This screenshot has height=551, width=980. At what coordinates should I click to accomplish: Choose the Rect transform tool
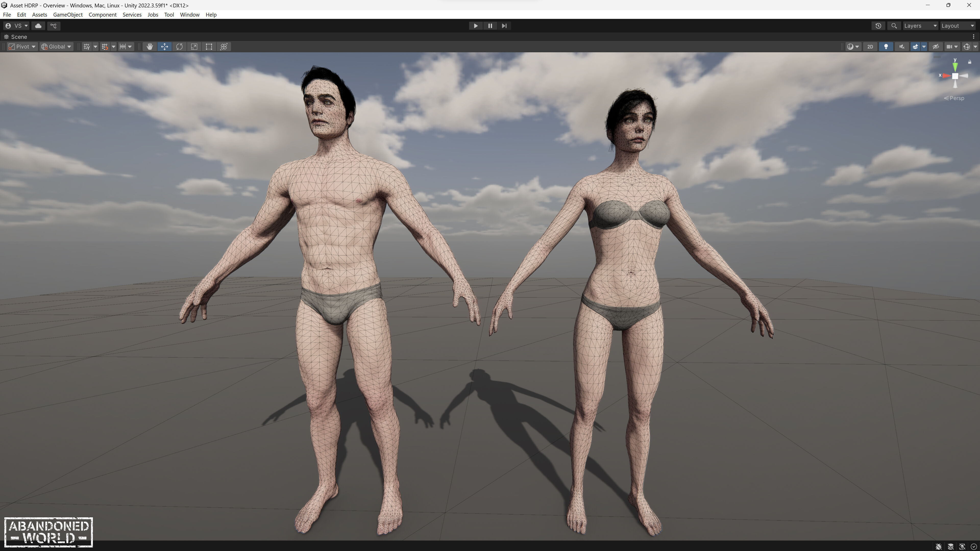209,46
